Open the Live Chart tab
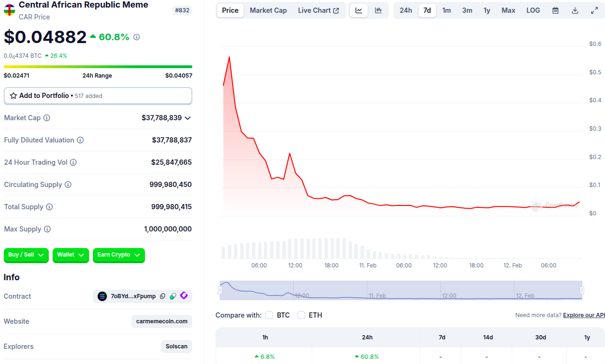 point(318,10)
